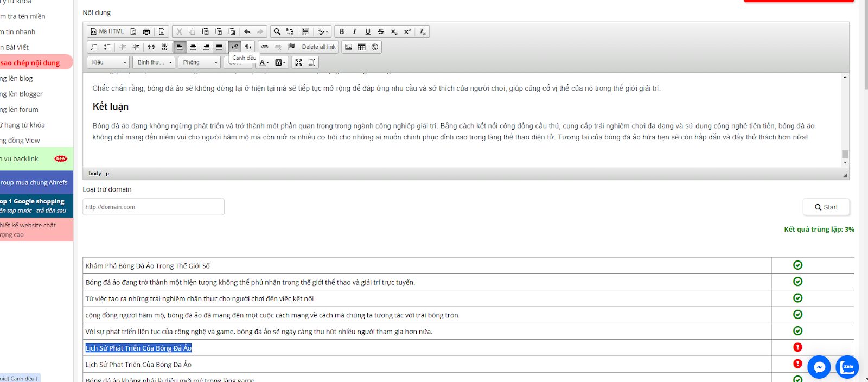
Task: Click the show blocks icon
Action: click(x=312, y=62)
